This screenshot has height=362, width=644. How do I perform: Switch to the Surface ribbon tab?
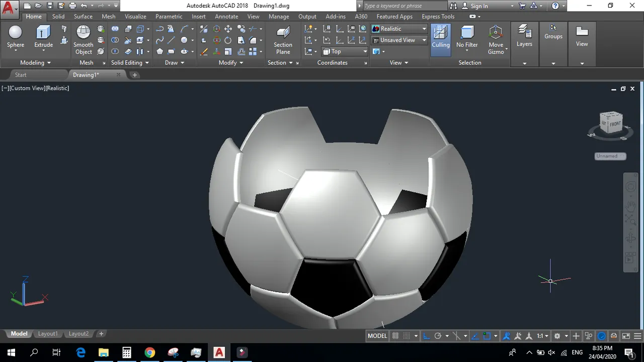pyautogui.click(x=83, y=17)
